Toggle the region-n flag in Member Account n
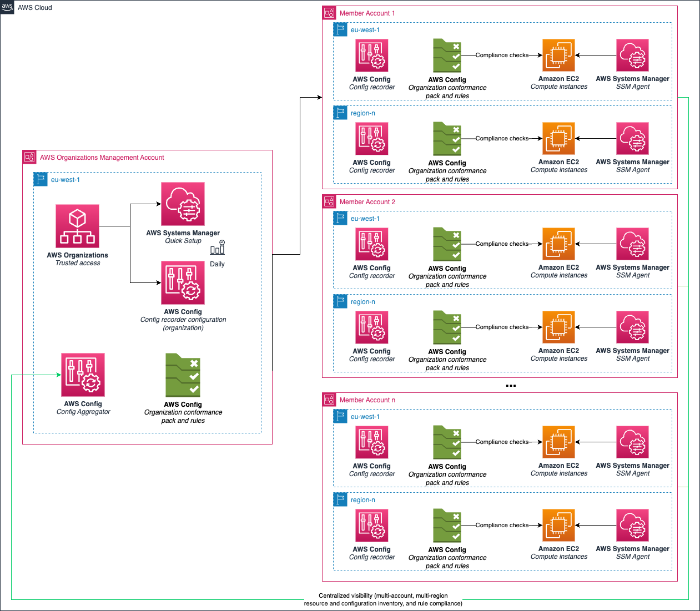 [x=340, y=499]
